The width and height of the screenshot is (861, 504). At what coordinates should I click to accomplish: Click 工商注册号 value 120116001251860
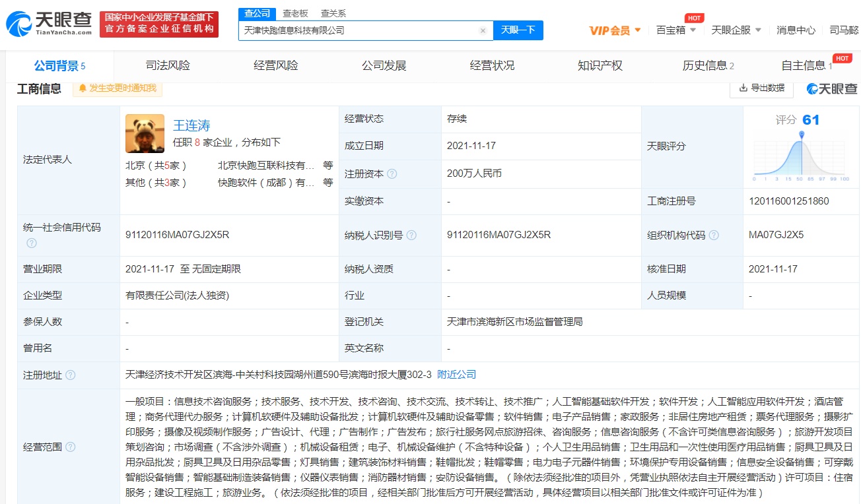coord(788,201)
